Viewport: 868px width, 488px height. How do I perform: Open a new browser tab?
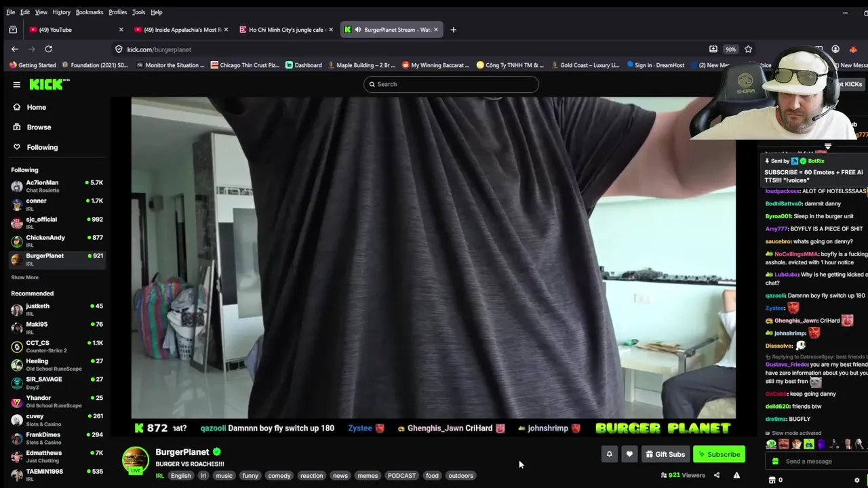[x=453, y=30]
